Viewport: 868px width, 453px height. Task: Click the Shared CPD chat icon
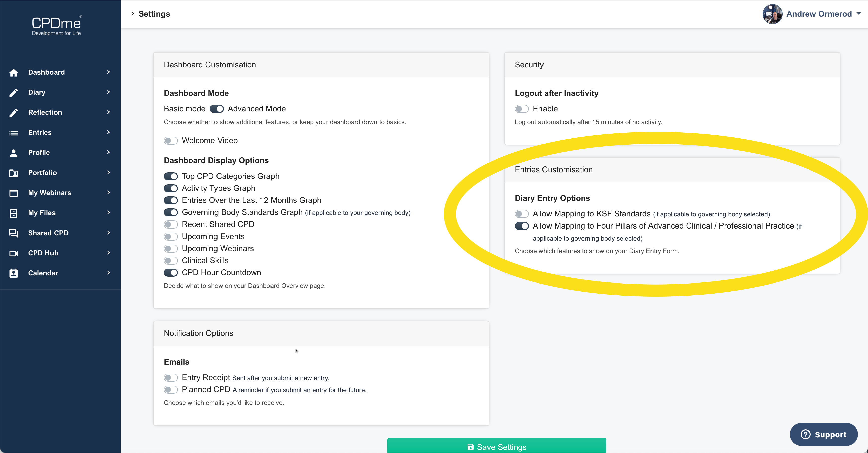[14, 233]
